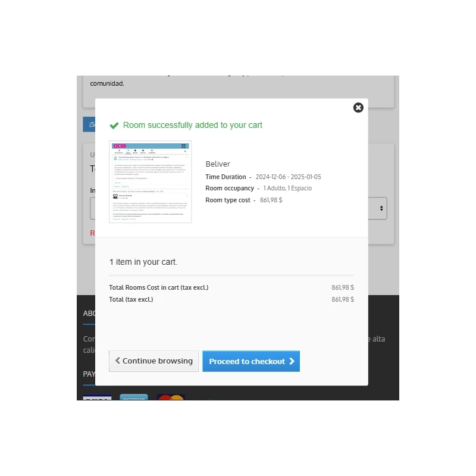Close the cart confirmation popup
The width and height of the screenshot is (476, 476).
tap(358, 108)
